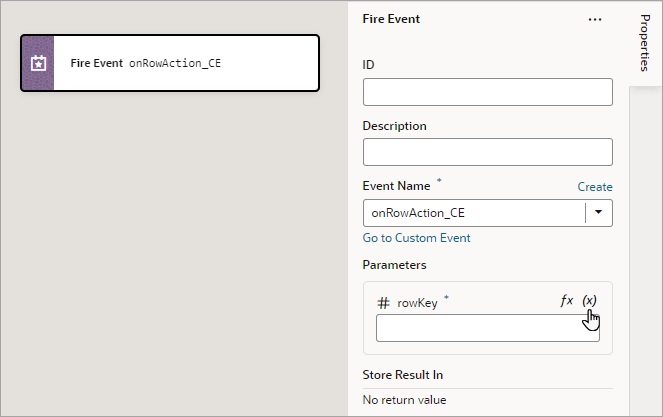Click the Parameters section heading
663x417 pixels.
tap(394, 265)
